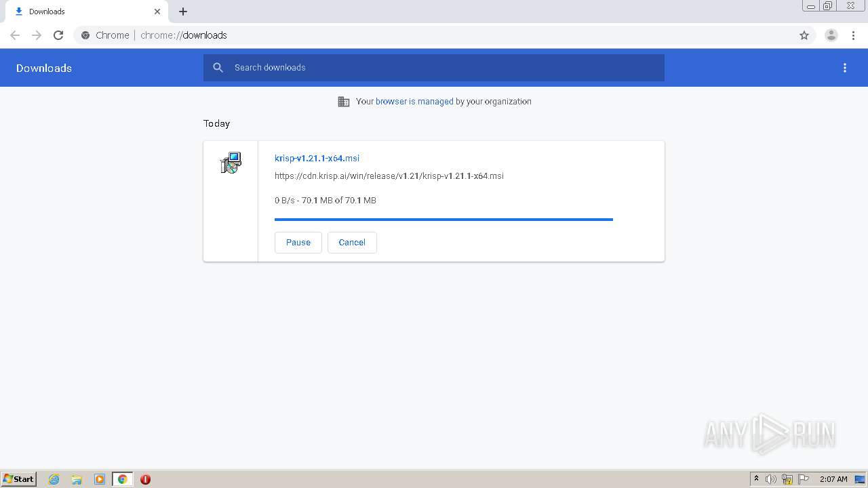Open Windows Explorer folder in taskbar

point(77,479)
